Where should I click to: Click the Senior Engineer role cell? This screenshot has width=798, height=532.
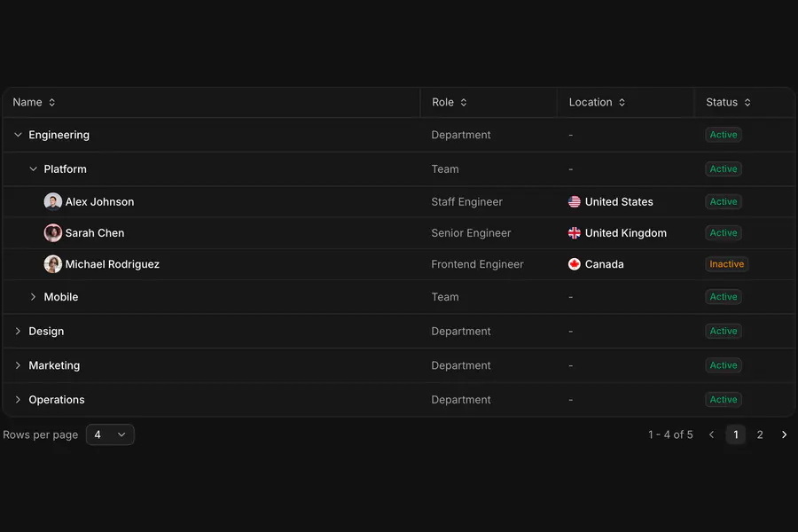[471, 232]
